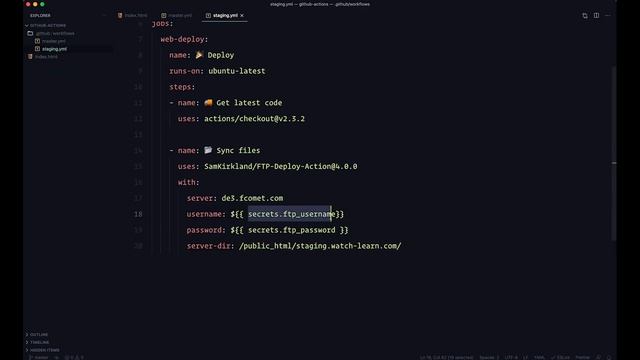Select the staging.yml editor tab
Image resolution: width=640 pixels, height=360 pixels.
click(225, 16)
